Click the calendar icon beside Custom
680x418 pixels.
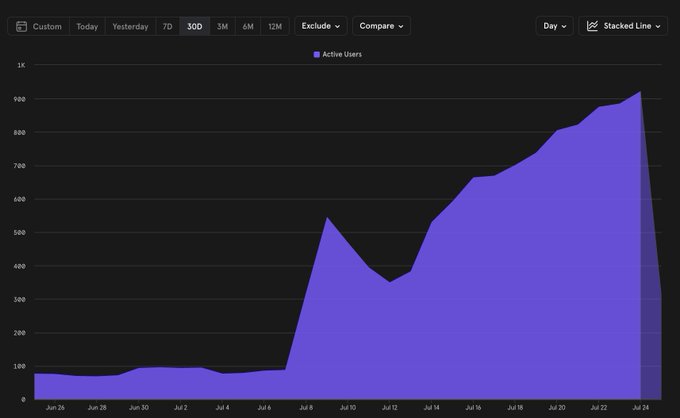[x=21, y=26]
